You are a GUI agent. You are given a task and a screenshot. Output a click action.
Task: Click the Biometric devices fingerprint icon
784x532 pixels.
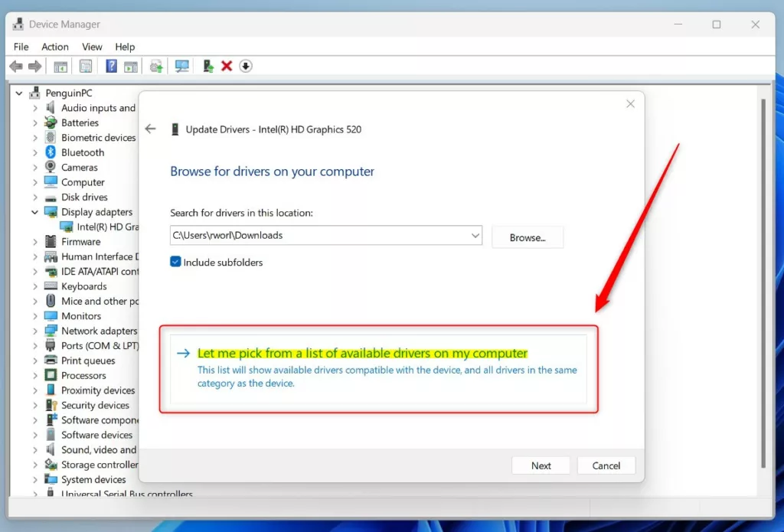tap(51, 137)
